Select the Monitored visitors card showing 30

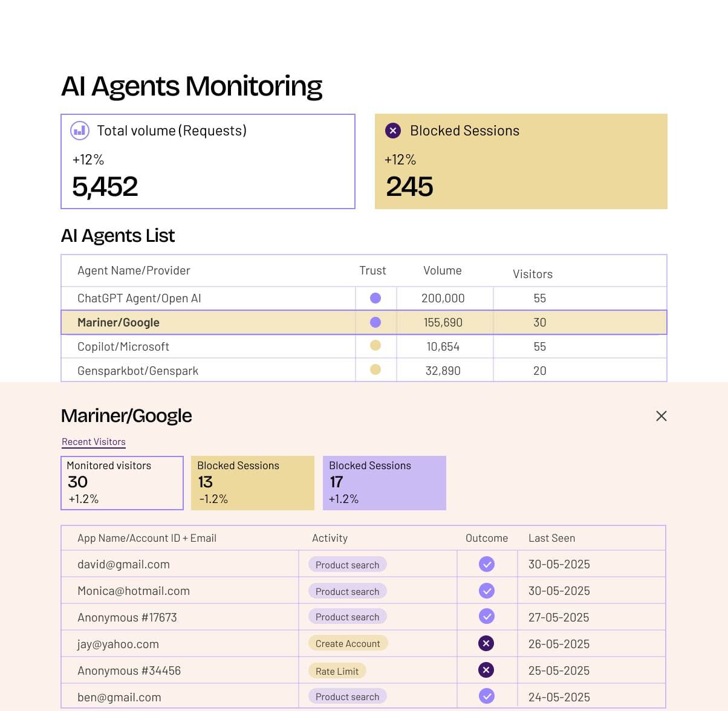(x=122, y=482)
